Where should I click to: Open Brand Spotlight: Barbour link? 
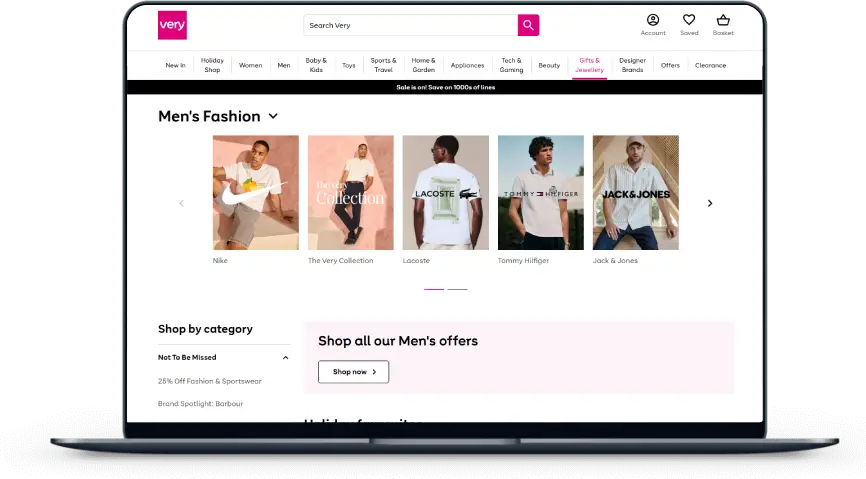(x=200, y=404)
